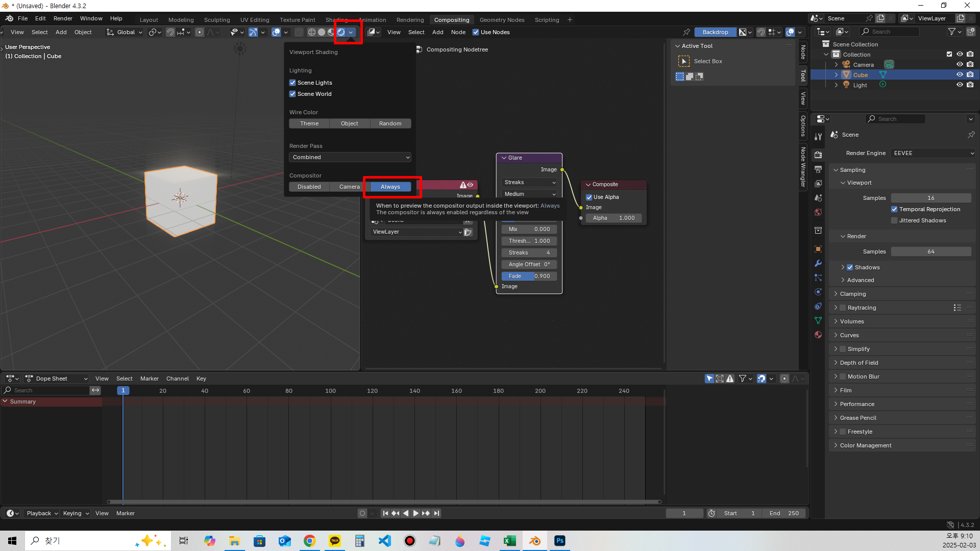
Task: Toggle proportional editing in viewport header
Action: coord(200,32)
